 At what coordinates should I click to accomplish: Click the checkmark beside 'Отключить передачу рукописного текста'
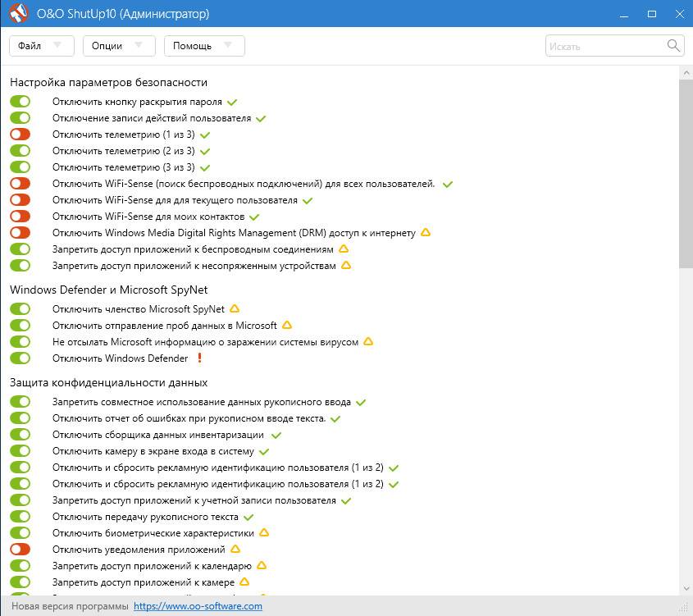click(x=248, y=518)
